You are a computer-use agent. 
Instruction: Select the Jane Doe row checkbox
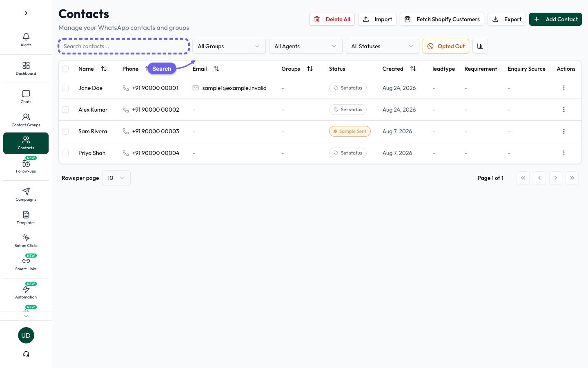65,88
